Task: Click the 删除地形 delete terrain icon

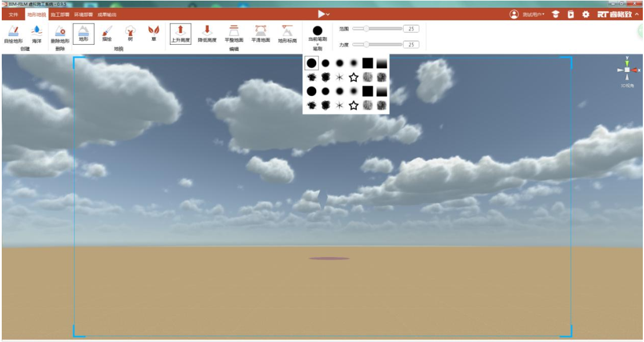Action: 60,34
